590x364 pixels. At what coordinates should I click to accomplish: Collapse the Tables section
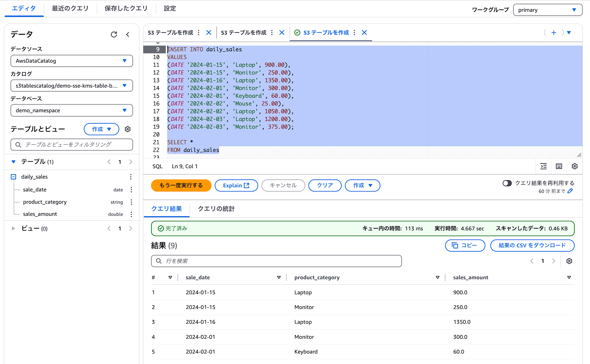(14, 162)
